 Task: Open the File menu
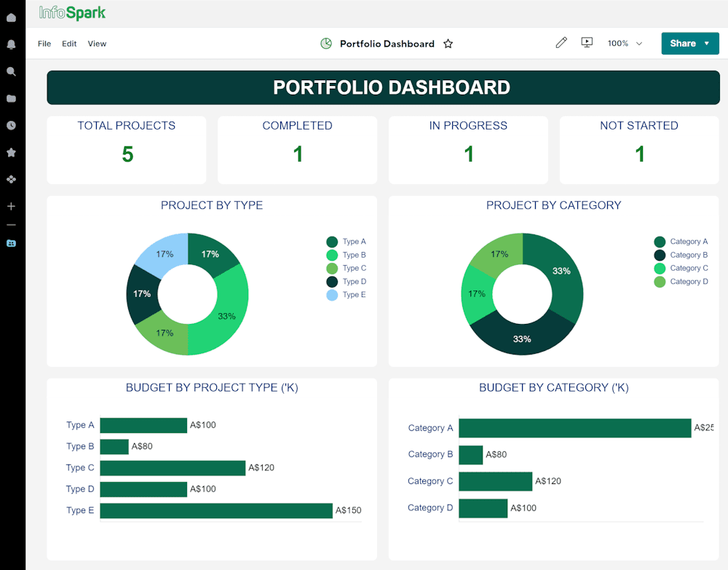tap(44, 44)
